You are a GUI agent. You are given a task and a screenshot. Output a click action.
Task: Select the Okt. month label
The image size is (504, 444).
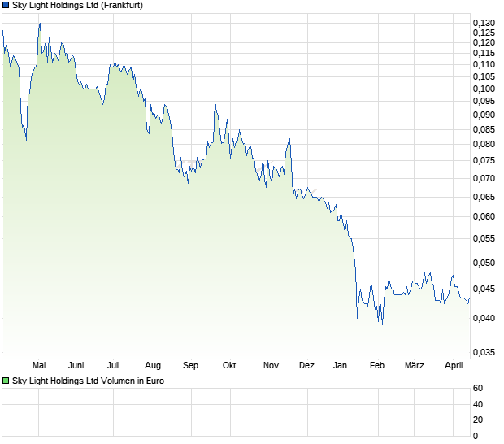click(230, 366)
